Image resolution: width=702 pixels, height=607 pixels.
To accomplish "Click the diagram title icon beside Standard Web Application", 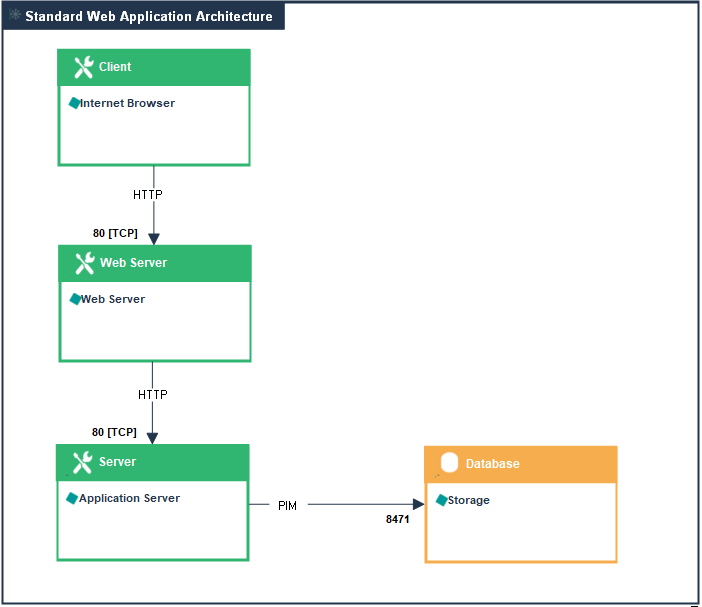I will click(15, 16).
